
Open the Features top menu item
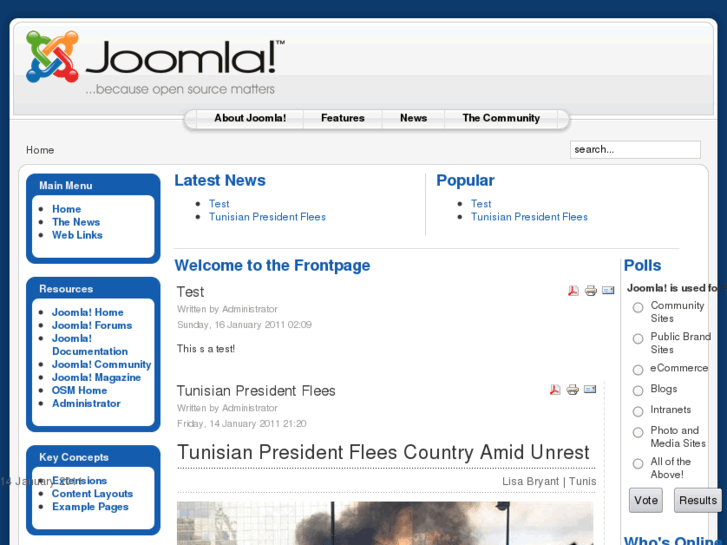click(x=343, y=118)
